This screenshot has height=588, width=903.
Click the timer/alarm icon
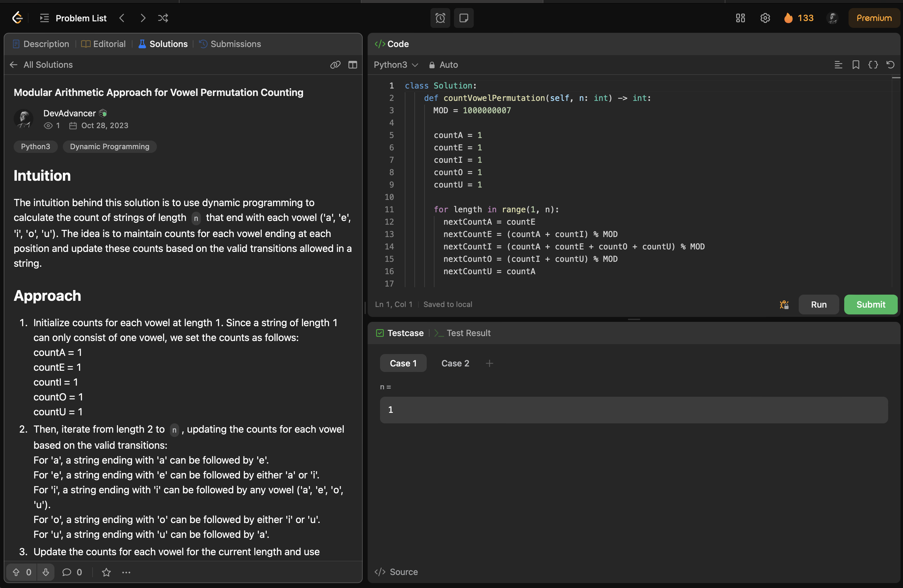coord(440,18)
